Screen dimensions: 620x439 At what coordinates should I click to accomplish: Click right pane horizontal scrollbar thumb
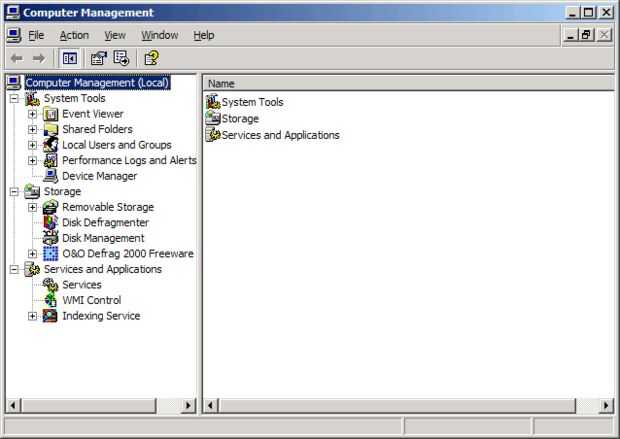tap(397, 405)
